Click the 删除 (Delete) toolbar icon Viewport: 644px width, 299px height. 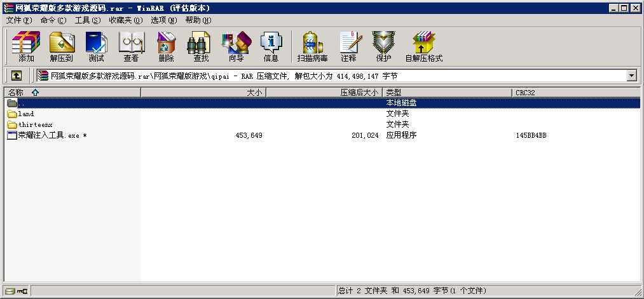(x=167, y=43)
